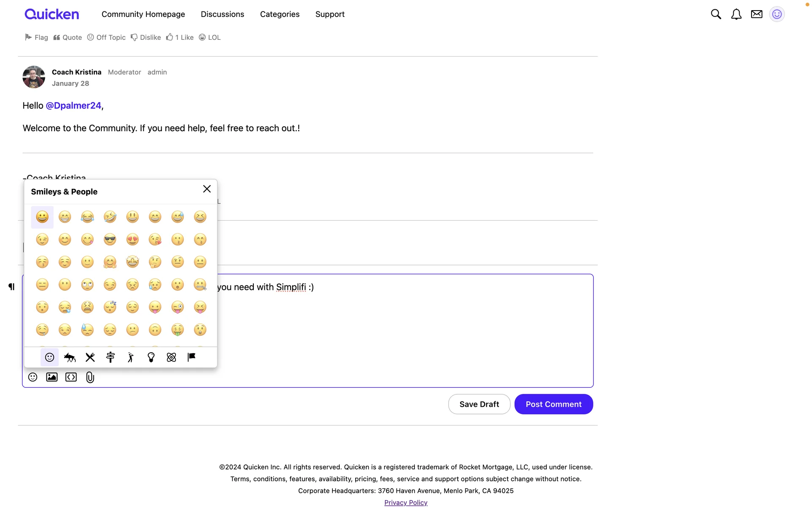Insert code block with code icon
Image resolution: width=812 pixels, height=508 pixels.
point(71,377)
